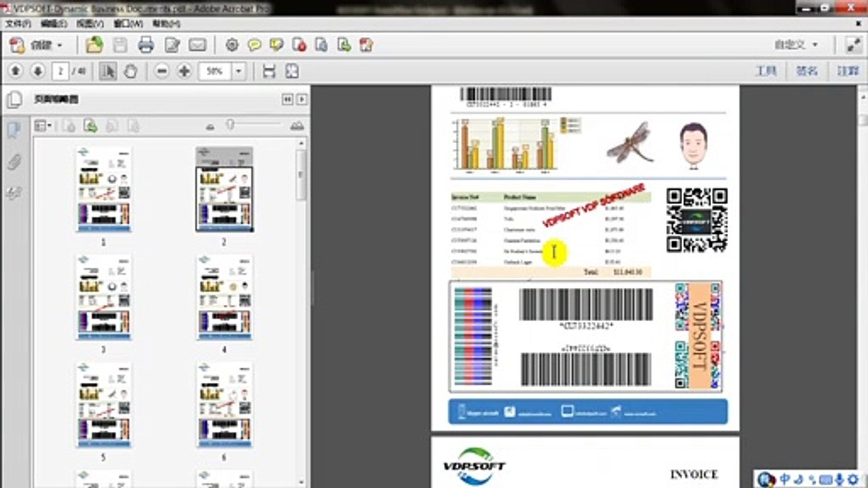This screenshot has width=868, height=488.
Task: Toggle read mode with diagonal arrows icon
Action: pyautogui.click(x=853, y=45)
